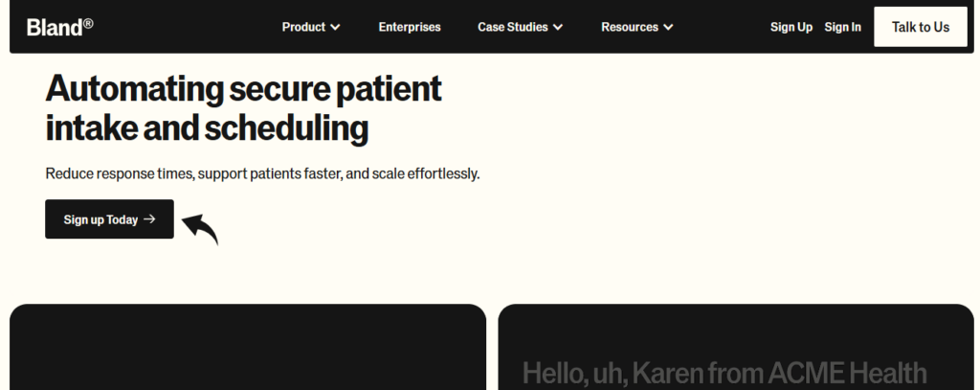Expand the chevron beside Product

[335, 28]
